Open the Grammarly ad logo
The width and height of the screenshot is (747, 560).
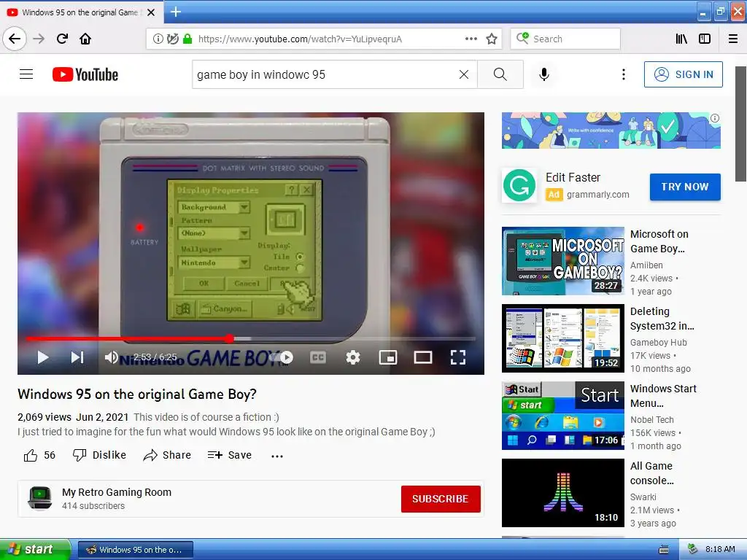tap(519, 186)
